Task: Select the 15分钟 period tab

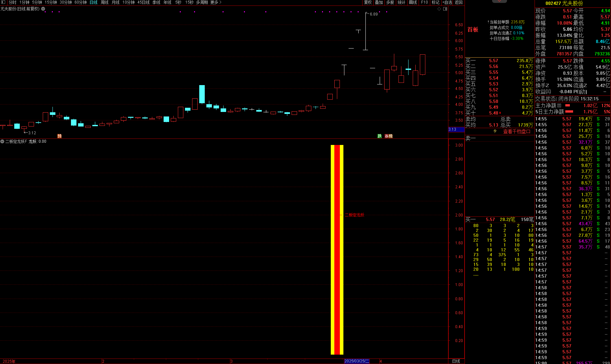Action: click(51, 2)
